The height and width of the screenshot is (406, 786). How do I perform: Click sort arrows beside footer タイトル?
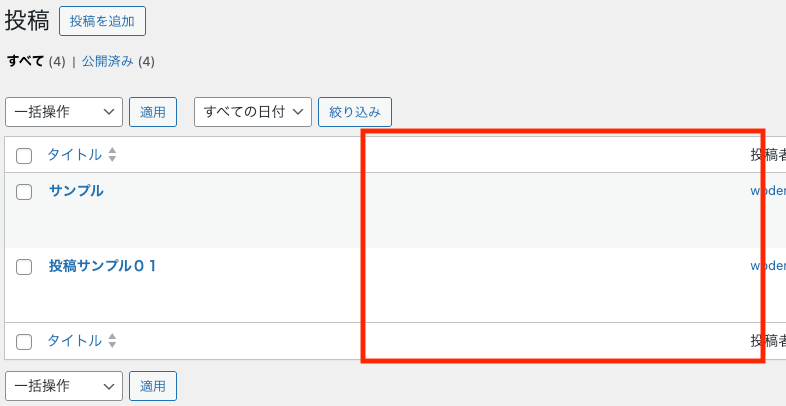112,341
